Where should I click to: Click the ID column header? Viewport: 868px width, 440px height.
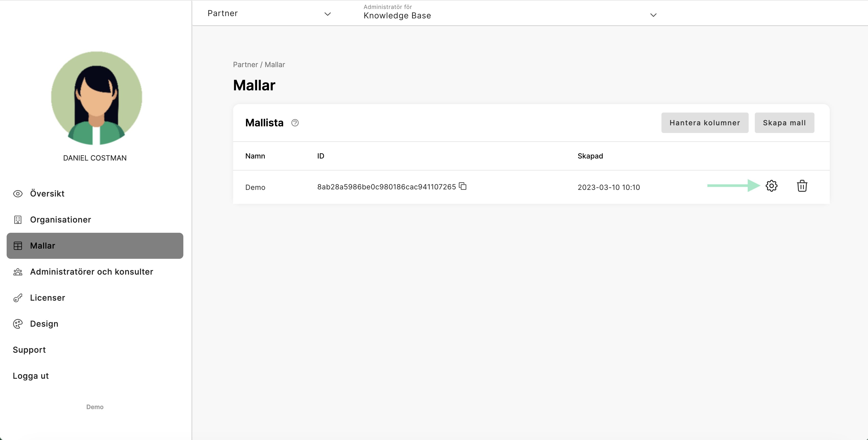pyautogui.click(x=321, y=156)
